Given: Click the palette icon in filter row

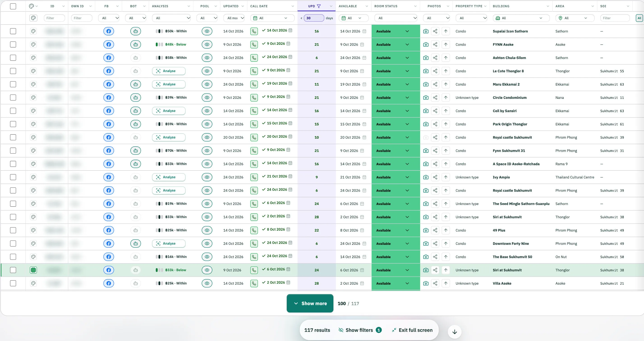Looking at the screenshot, I should [x=33, y=18].
